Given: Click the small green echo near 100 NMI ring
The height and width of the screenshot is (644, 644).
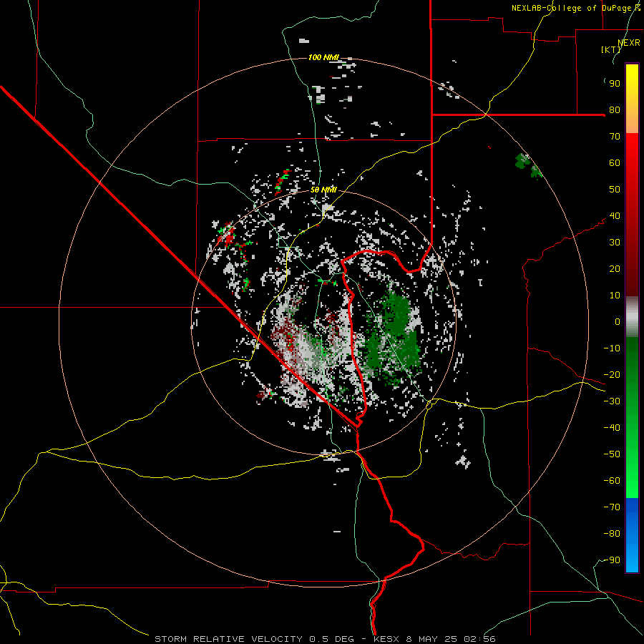Looking at the screenshot, I should pos(528,166).
